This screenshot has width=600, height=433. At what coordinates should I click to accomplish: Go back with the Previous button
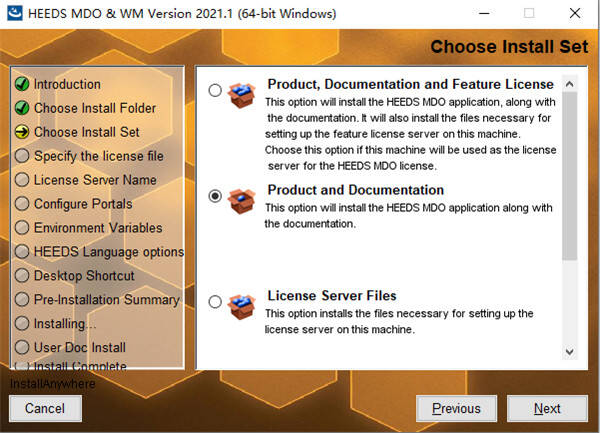click(x=456, y=408)
